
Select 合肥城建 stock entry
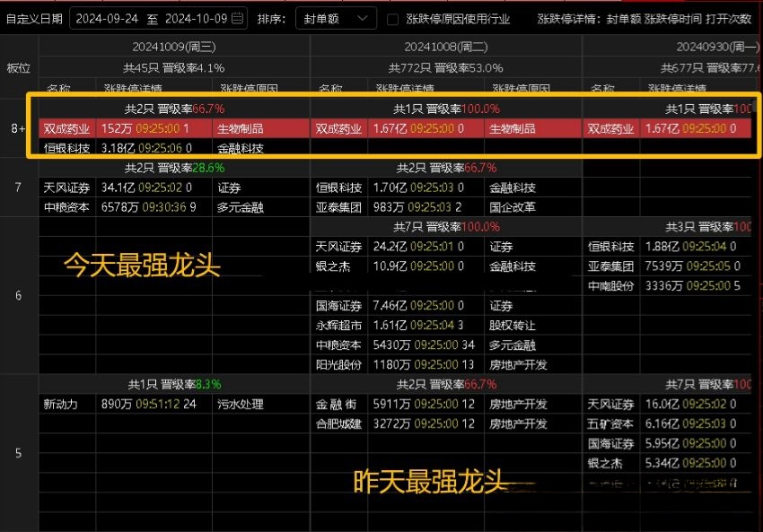click(x=336, y=423)
